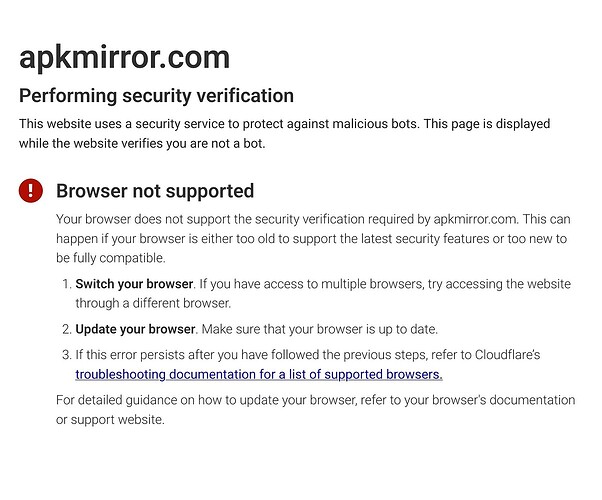Screen dimensions: 602x500
Task: Click the or support website line
Action: click(110, 420)
